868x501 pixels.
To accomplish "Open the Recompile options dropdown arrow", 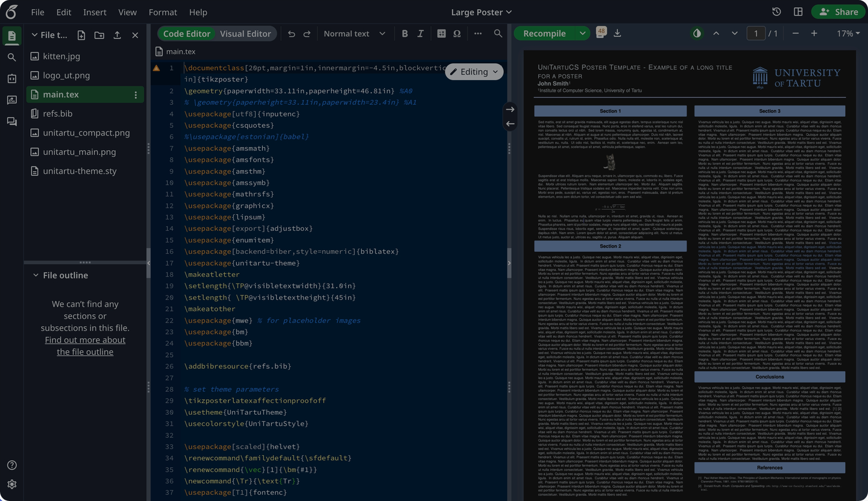I will [582, 34].
